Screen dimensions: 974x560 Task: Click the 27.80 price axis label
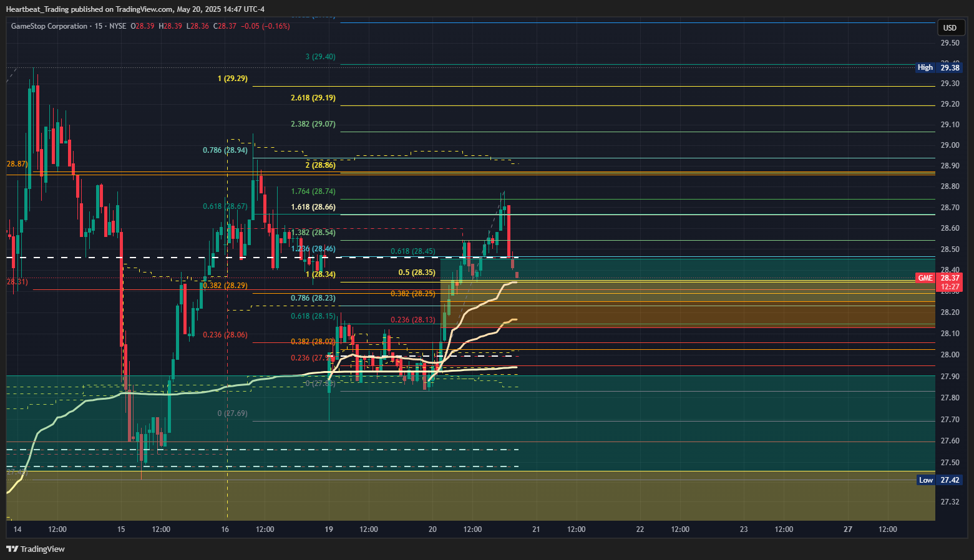tap(950, 398)
